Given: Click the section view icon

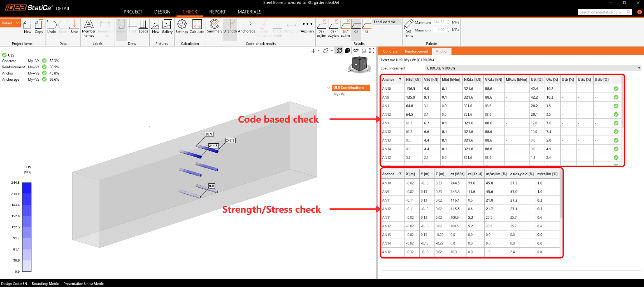Looking at the screenshot, I should (356, 51).
